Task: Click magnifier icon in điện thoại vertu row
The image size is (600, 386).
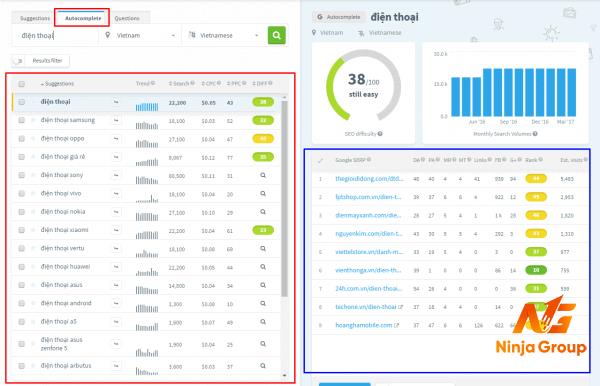Action: click(263, 248)
